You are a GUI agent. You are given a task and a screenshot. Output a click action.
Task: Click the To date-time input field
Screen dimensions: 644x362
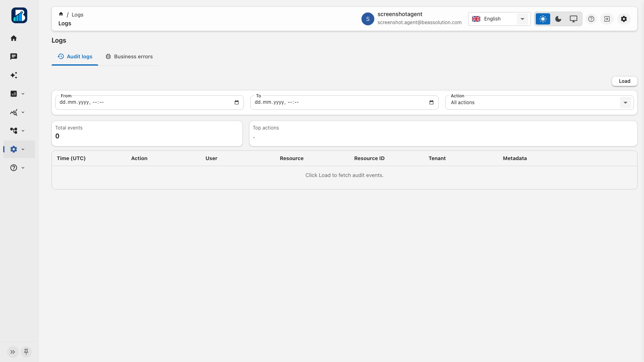click(345, 103)
